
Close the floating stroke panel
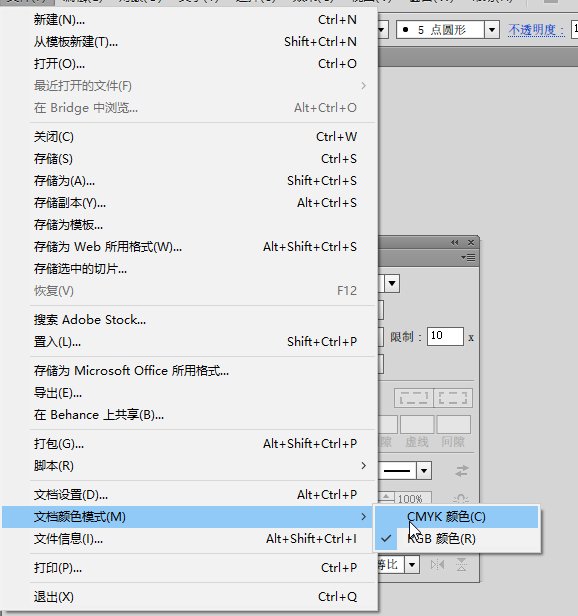coord(471,242)
